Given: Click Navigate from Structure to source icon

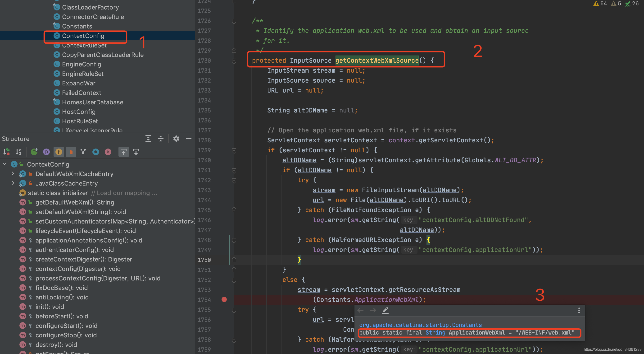Looking at the screenshot, I should point(136,152).
